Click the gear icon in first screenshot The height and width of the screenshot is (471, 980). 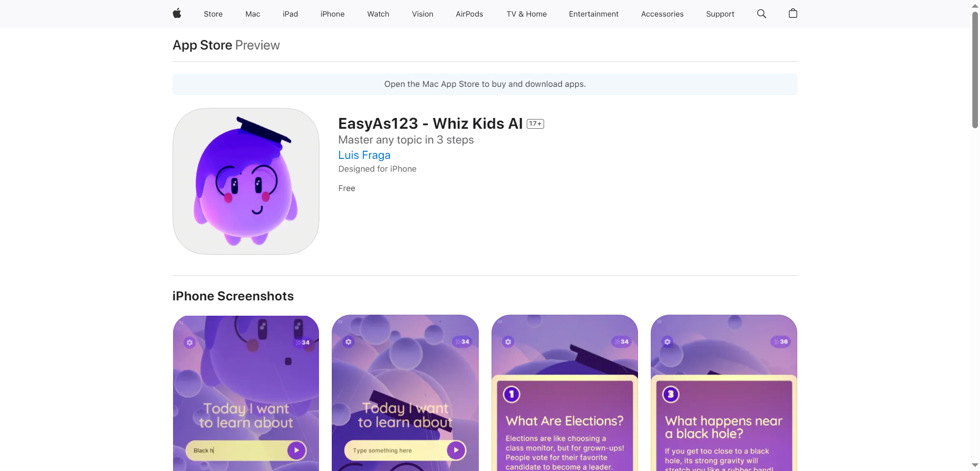click(x=190, y=342)
